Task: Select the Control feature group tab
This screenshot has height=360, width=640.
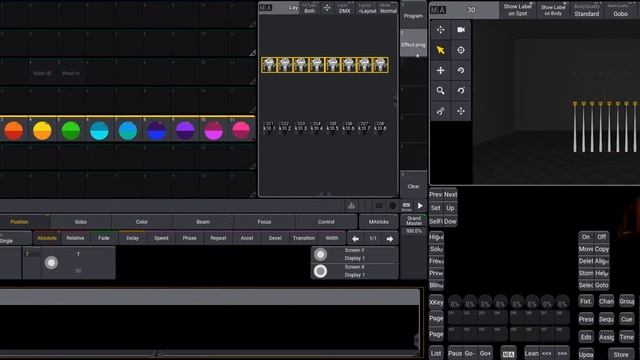Action: coord(326,222)
